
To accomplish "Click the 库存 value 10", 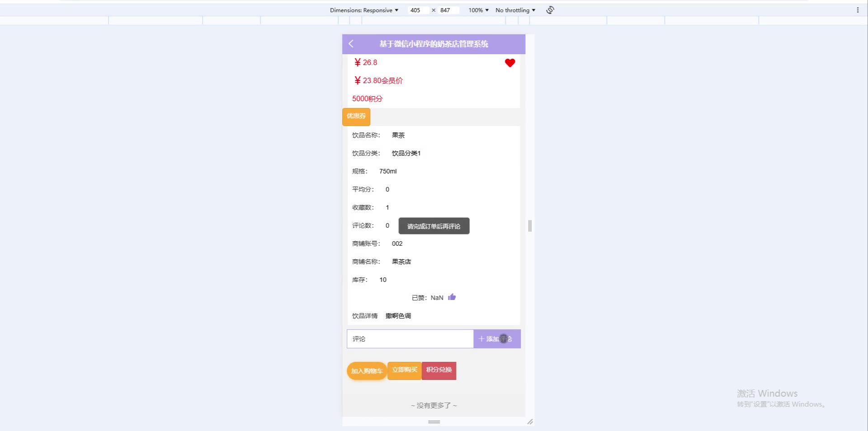I will 383,280.
